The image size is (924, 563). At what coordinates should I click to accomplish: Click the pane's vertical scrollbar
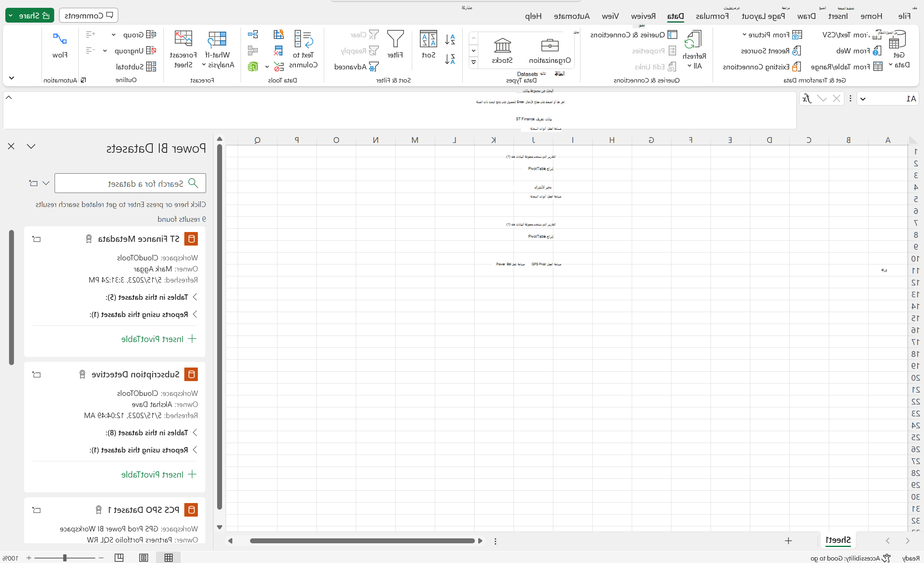(x=11, y=298)
